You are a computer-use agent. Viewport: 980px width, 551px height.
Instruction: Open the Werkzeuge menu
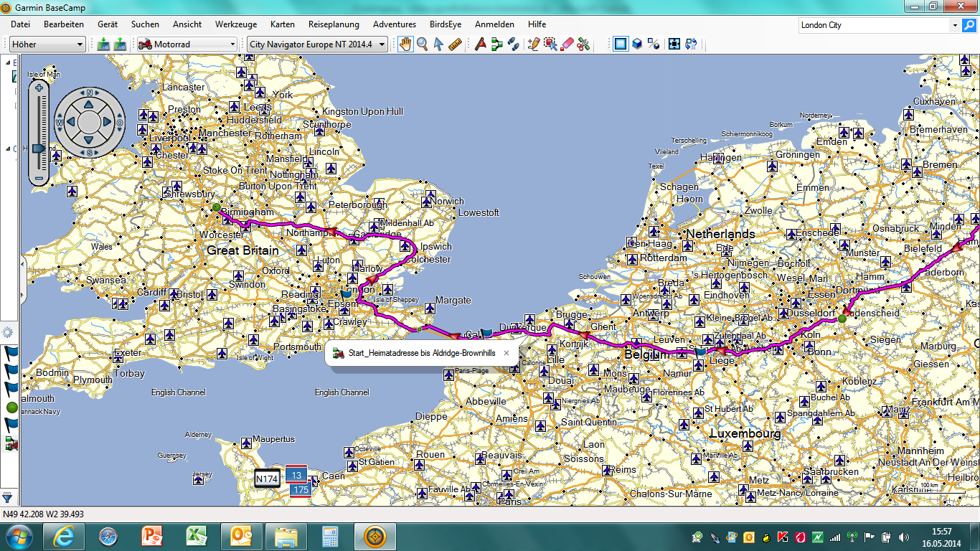(x=235, y=24)
